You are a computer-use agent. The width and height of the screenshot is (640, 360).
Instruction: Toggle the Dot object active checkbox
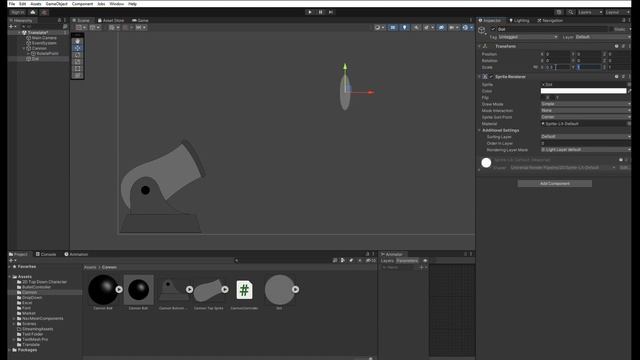[x=493, y=29]
